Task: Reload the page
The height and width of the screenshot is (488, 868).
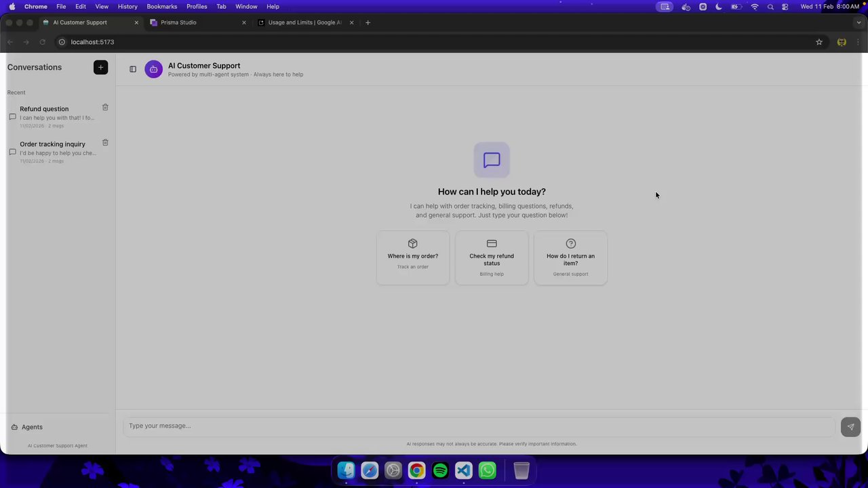Action: pos(42,42)
